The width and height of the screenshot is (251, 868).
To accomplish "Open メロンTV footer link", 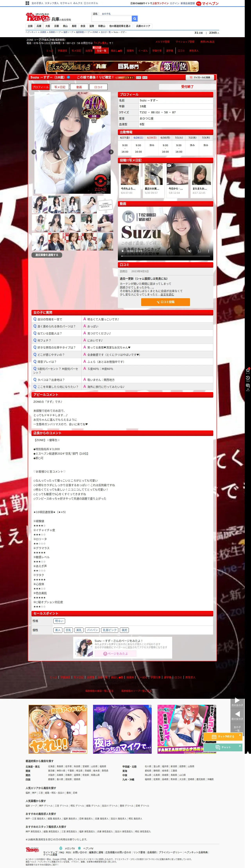I will 70,848.
